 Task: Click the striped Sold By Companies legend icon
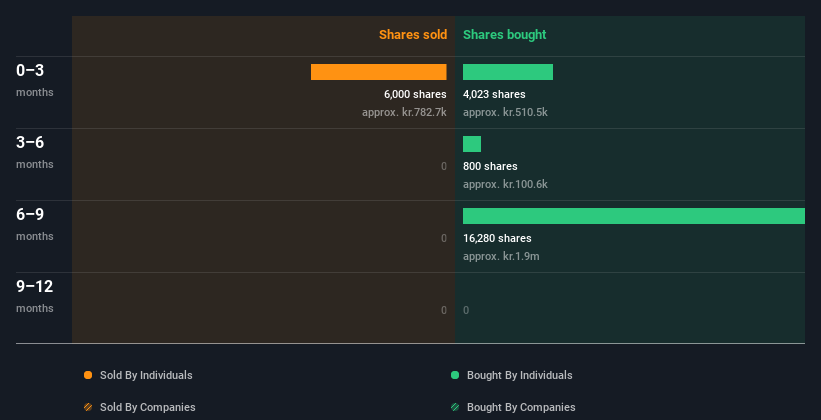point(88,407)
